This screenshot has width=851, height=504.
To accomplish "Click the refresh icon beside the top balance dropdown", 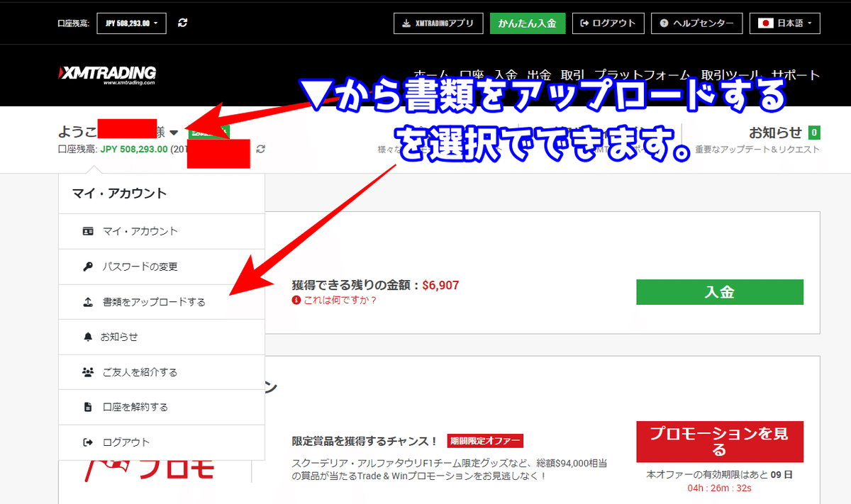I will coord(183,23).
